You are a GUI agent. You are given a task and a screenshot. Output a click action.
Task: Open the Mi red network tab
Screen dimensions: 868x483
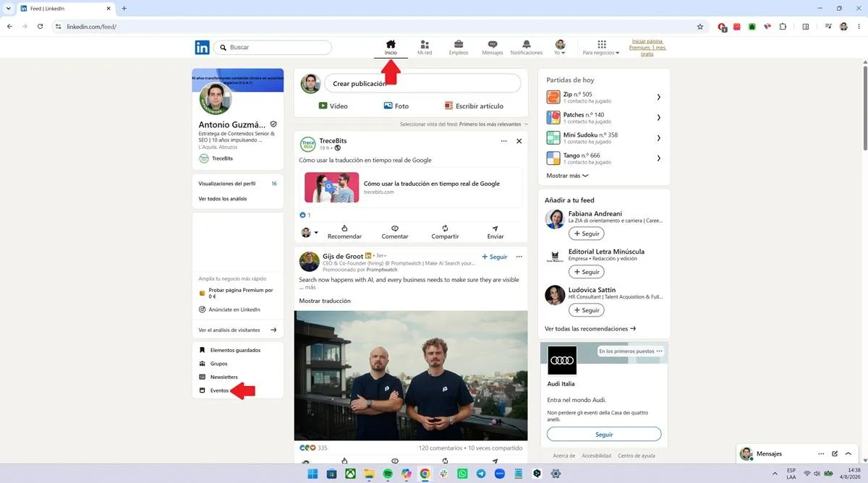[425, 48]
